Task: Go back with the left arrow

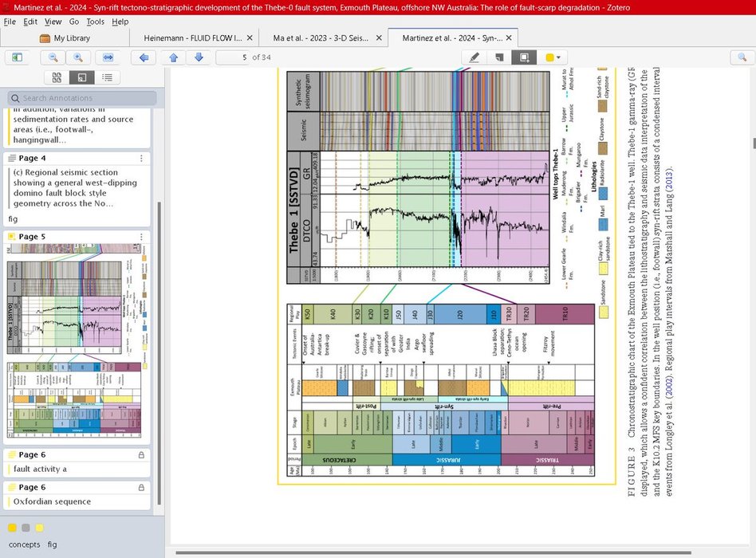Action: point(144,57)
